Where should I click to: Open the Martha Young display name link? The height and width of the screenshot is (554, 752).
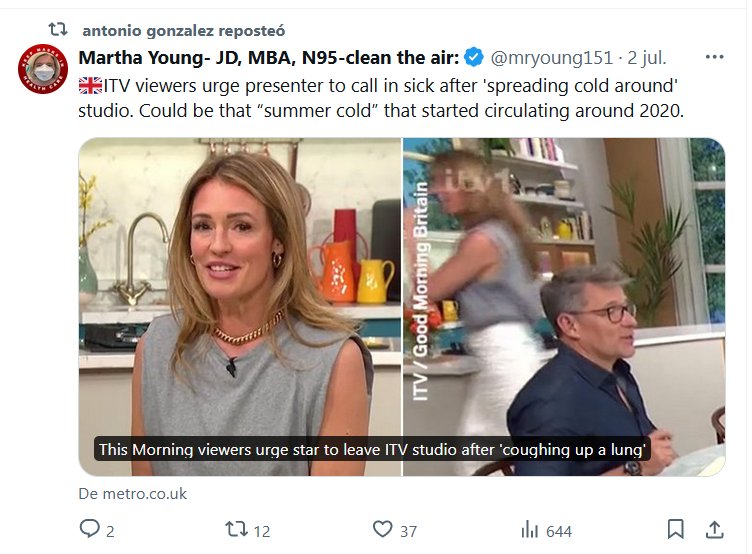[268, 57]
